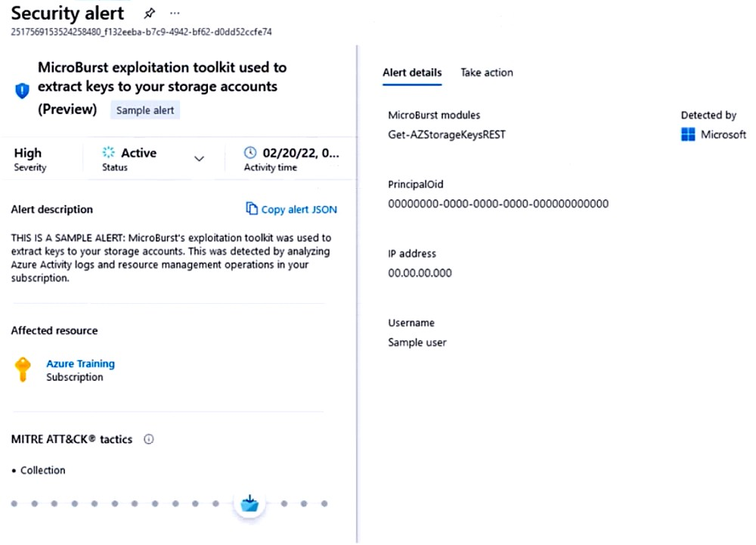Open the more options ellipsis menu
The height and width of the screenshot is (545, 756).
click(175, 14)
